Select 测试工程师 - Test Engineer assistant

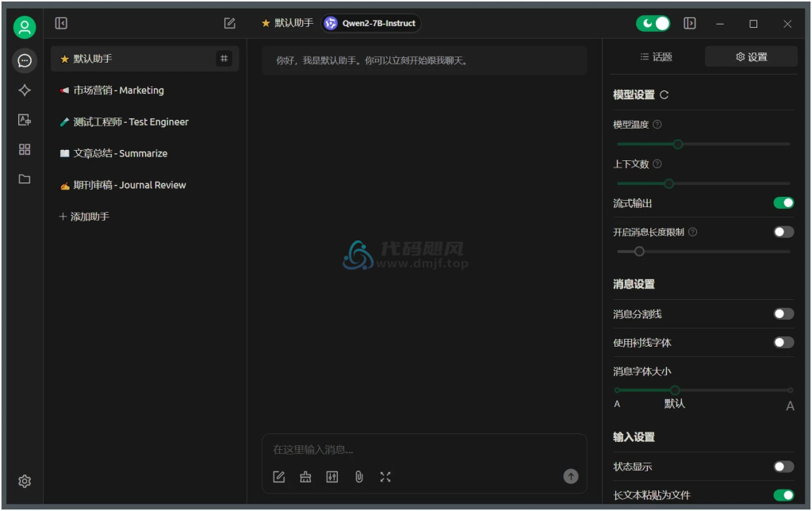pos(144,121)
